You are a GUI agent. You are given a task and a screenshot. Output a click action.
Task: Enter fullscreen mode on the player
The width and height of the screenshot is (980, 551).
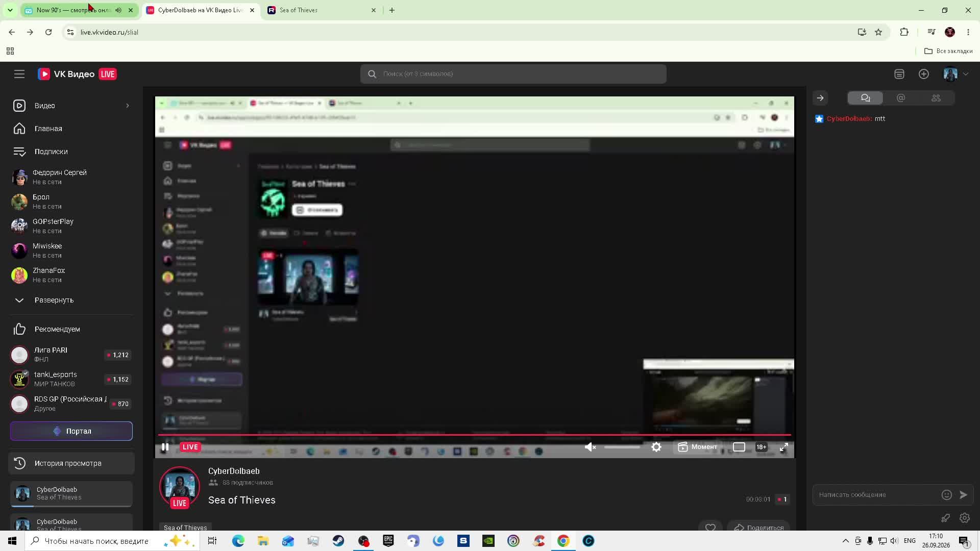(x=784, y=447)
